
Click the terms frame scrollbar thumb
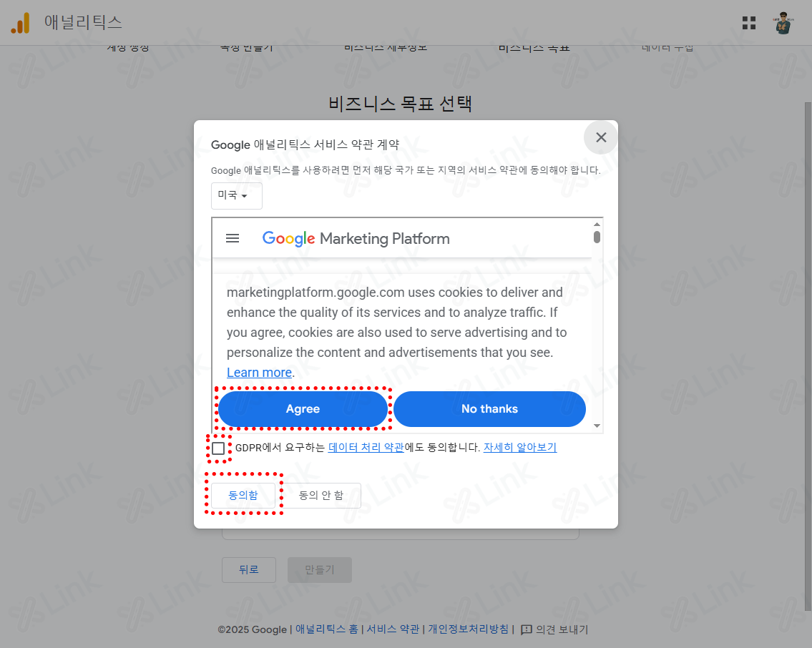pos(597,237)
